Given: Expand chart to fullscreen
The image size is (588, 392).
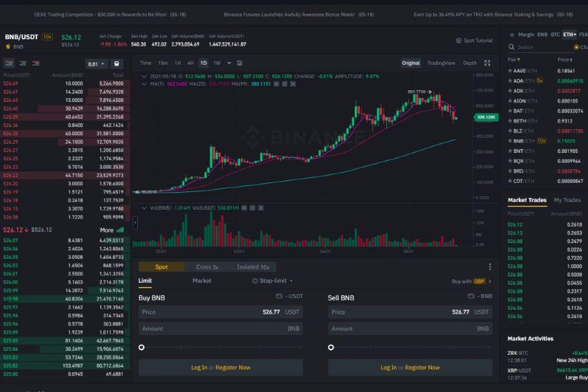Looking at the screenshot, I should (487, 63).
